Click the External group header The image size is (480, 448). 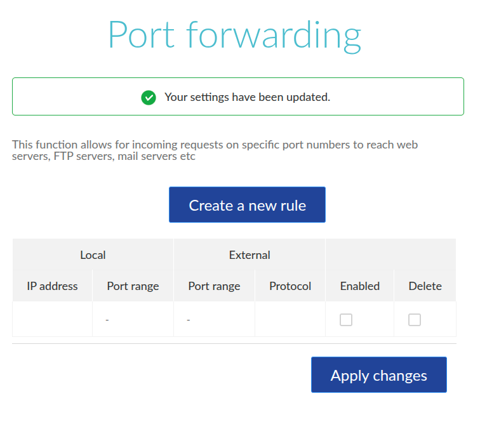coord(250,255)
